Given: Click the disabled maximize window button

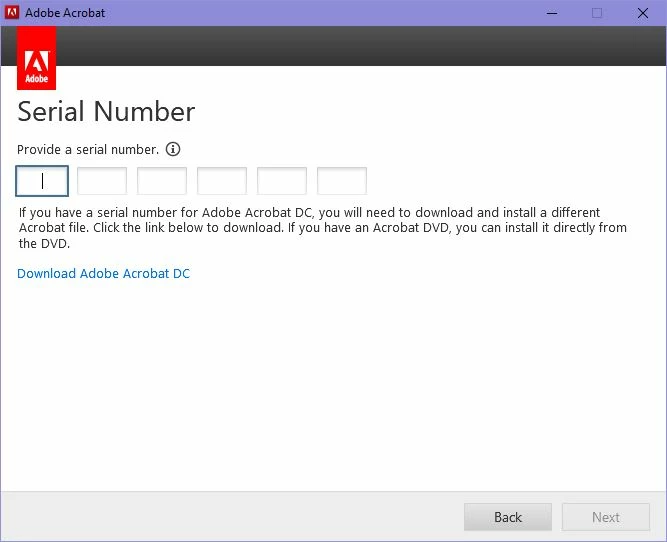Looking at the screenshot, I should tap(597, 13).
